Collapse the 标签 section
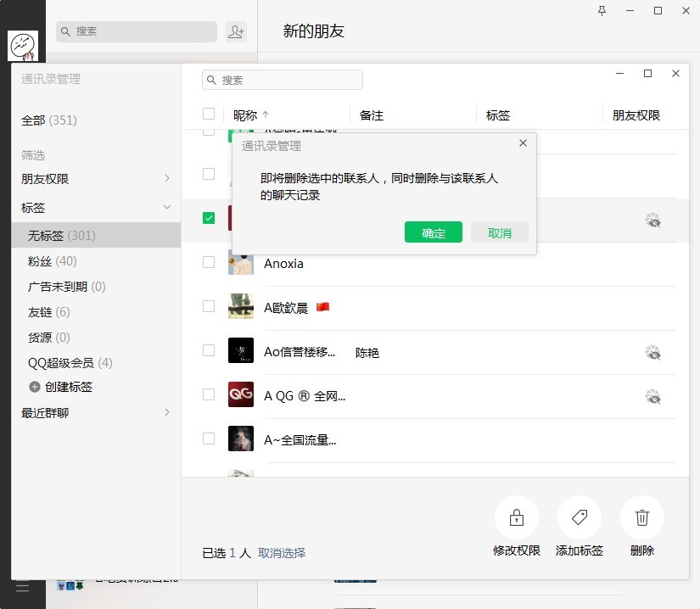This screenshot has width=700, height=609. tap(166, 208)
